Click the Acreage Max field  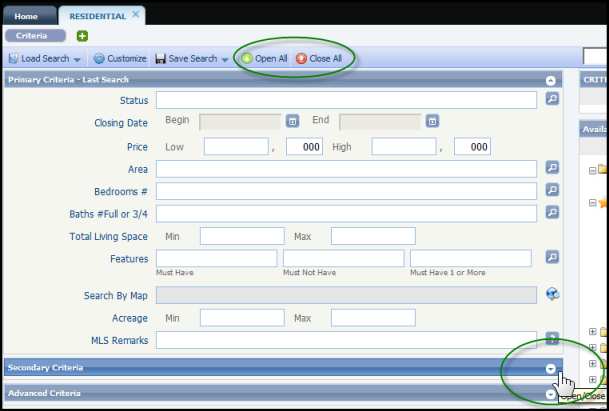373,317
